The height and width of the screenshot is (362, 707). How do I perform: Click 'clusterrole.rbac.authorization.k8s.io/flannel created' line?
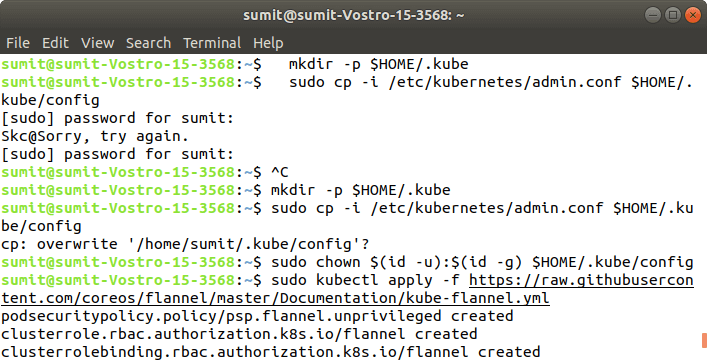239,335
